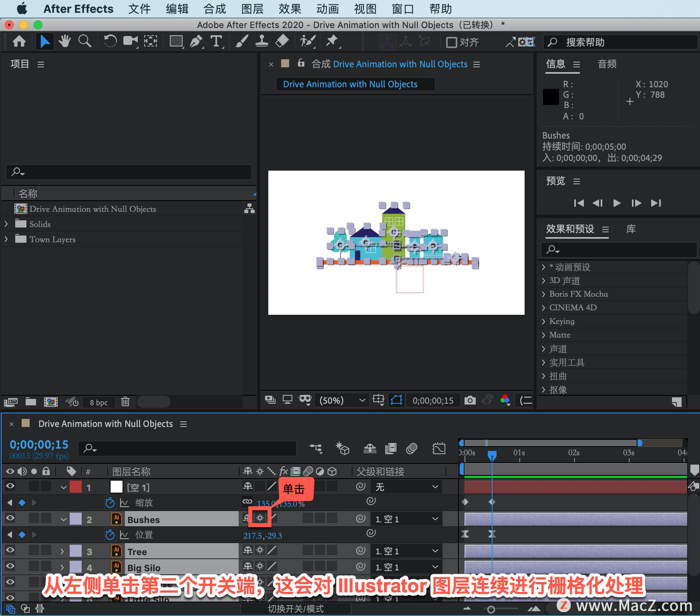The width and height of the screenshot is (700, 616).
Task: Open the 文件 menu
Action: (139, 9)
